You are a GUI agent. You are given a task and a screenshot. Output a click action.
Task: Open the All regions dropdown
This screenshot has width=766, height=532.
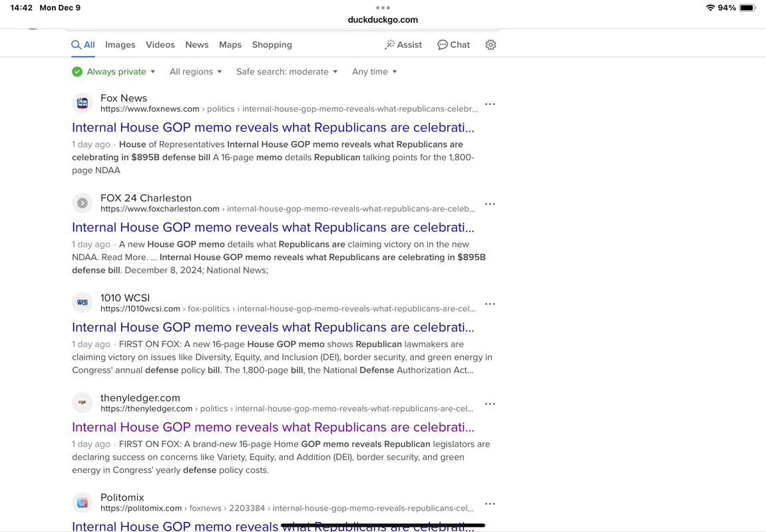pyautogui.click(x=196, y=72)
